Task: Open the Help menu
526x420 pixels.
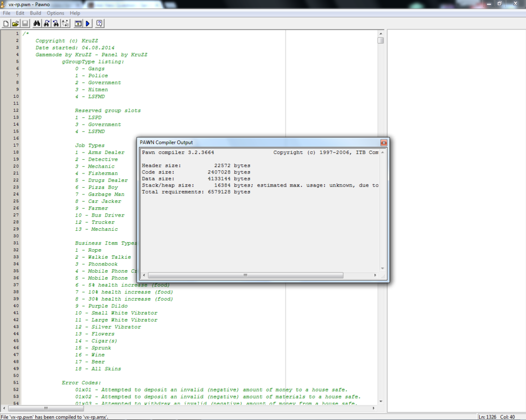Action: pyautogui.click(x=75, y=13)
